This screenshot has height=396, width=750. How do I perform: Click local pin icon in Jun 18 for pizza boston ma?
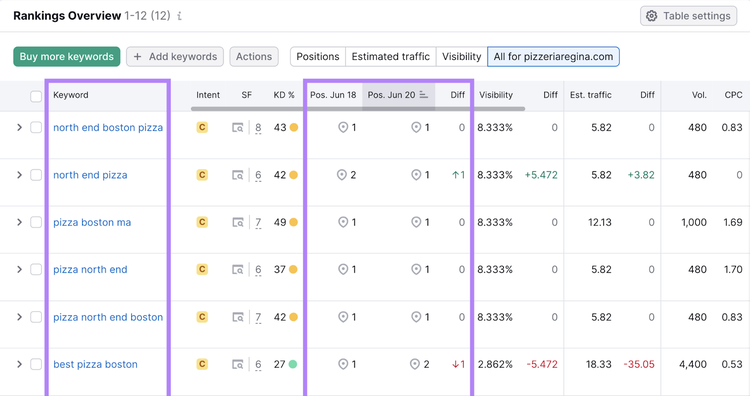pos(343,222)
